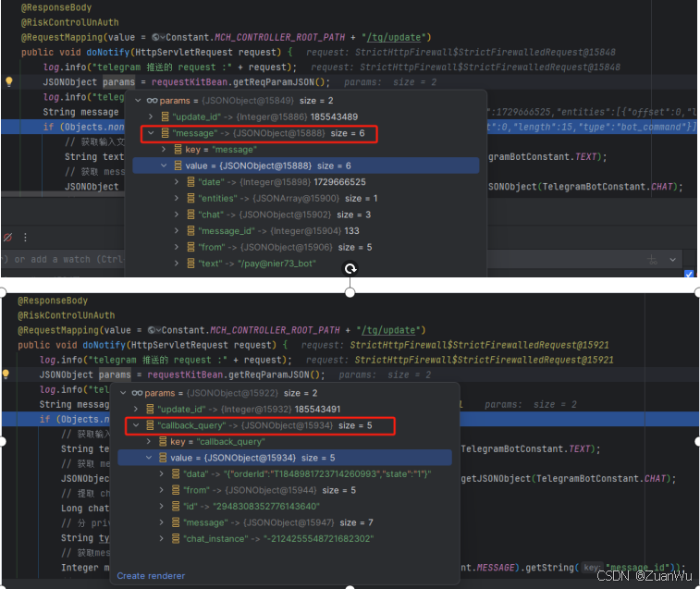Collapse the value JSONObject@15888 node
Screen dimensions: 700x589
pyautogui.click(x=164, y=166)
